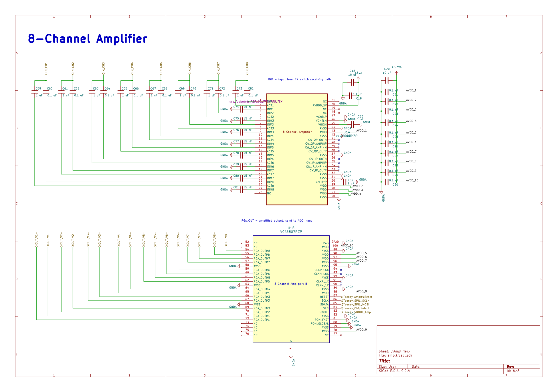Viewport: 558px width, 392px height.
Task: Click the C24 capacitor reference
Action: point(395,126)
